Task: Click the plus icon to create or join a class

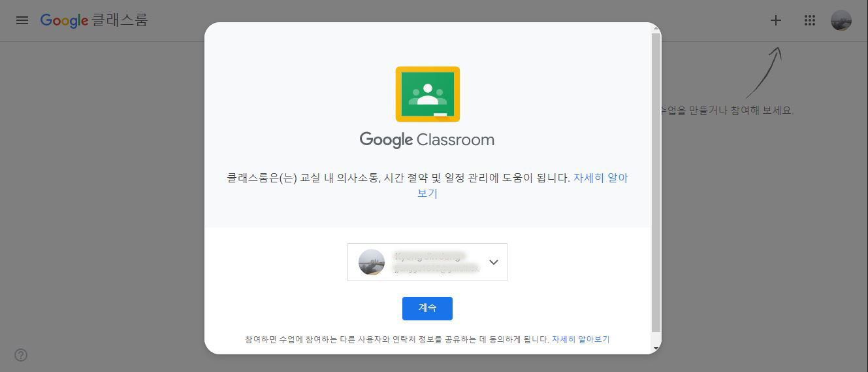Action: coord(776,20)
